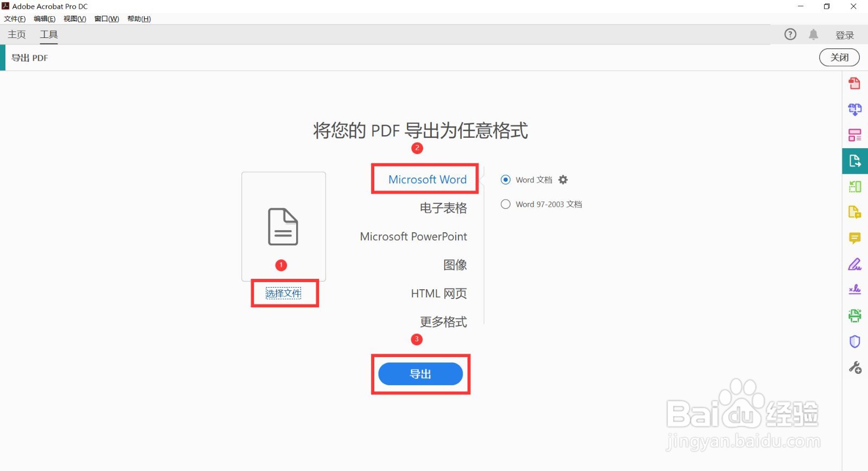The image size is (868, 471).
Task: Open the notifications bell icon
Action: (x=813, y=34)
